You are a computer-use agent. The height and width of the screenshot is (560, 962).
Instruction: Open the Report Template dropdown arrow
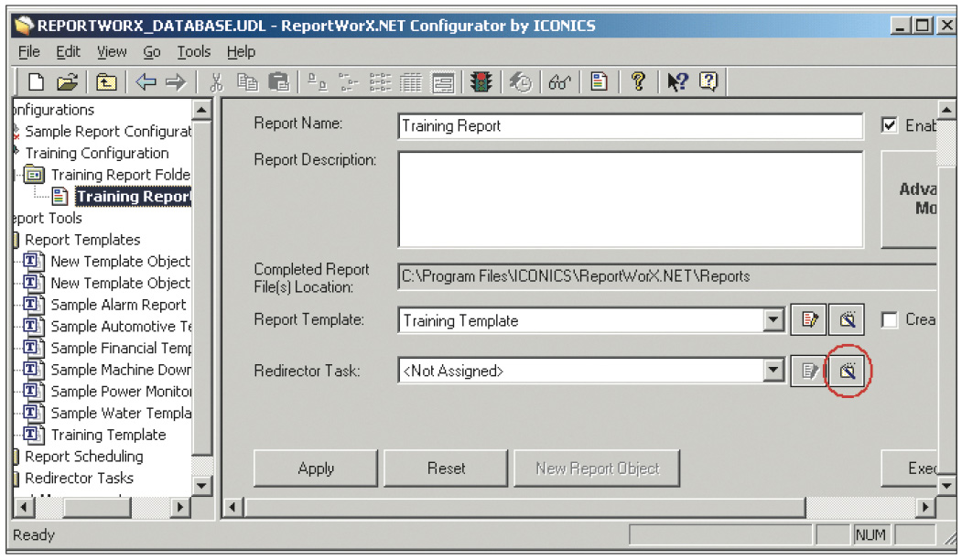773,319
